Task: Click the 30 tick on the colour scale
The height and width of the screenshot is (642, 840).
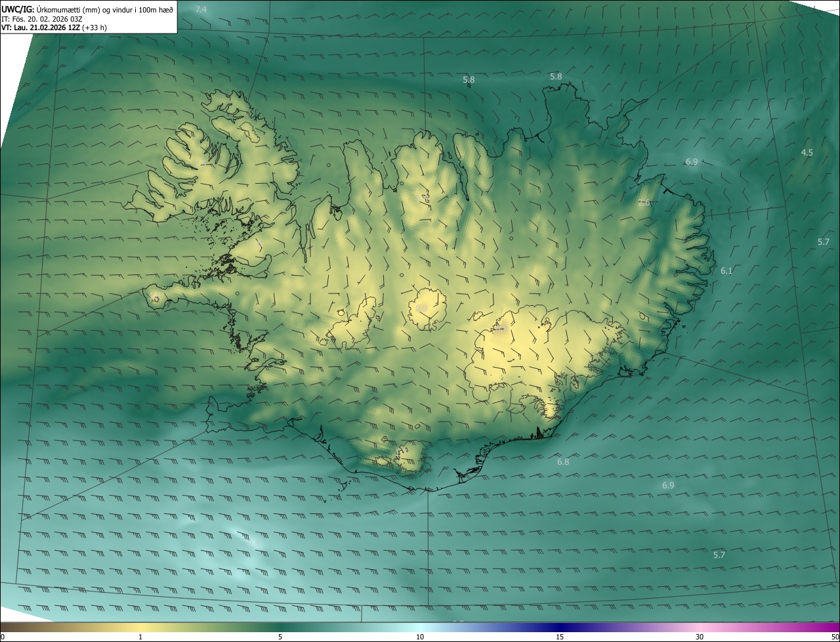Action: pos(700,637)
